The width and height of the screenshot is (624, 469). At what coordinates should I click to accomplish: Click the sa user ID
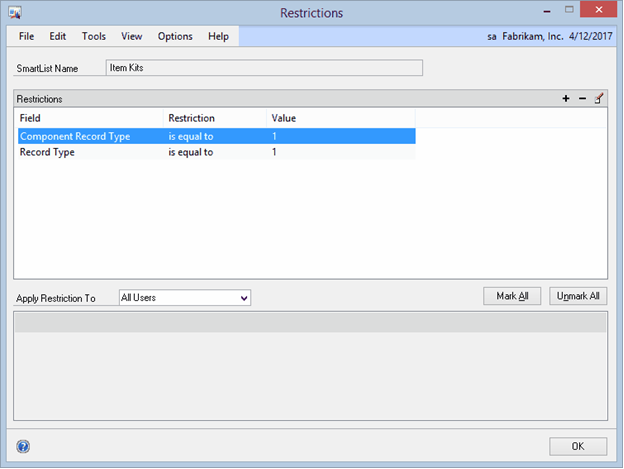(492, 37)
